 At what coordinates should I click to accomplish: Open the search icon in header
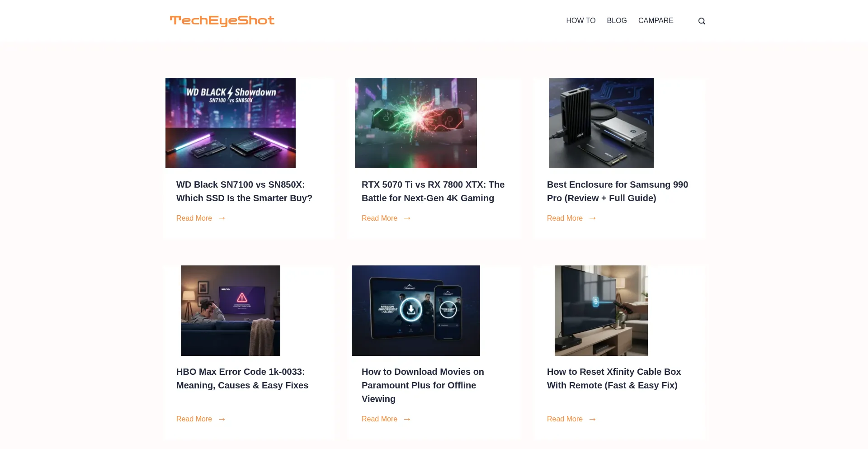[702, 21]
